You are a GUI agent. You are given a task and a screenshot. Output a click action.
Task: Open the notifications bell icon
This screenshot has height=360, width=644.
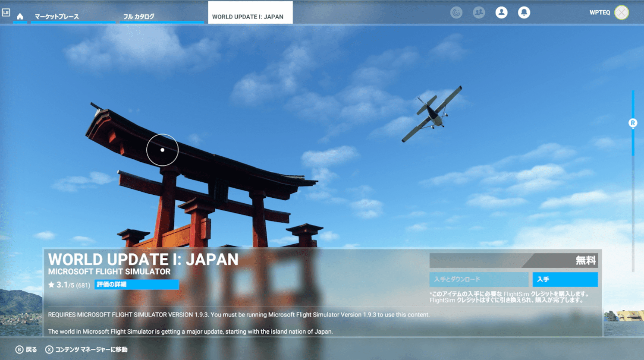[524, 13]
